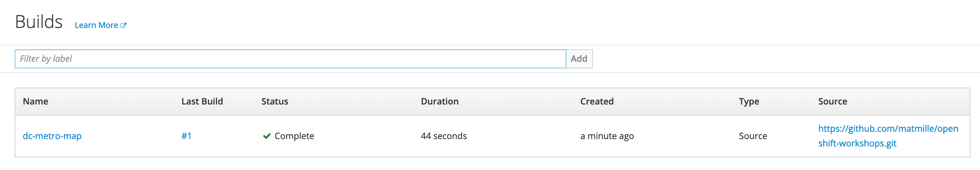
Task: Click the Created column header
Action: tap(597, 102)
